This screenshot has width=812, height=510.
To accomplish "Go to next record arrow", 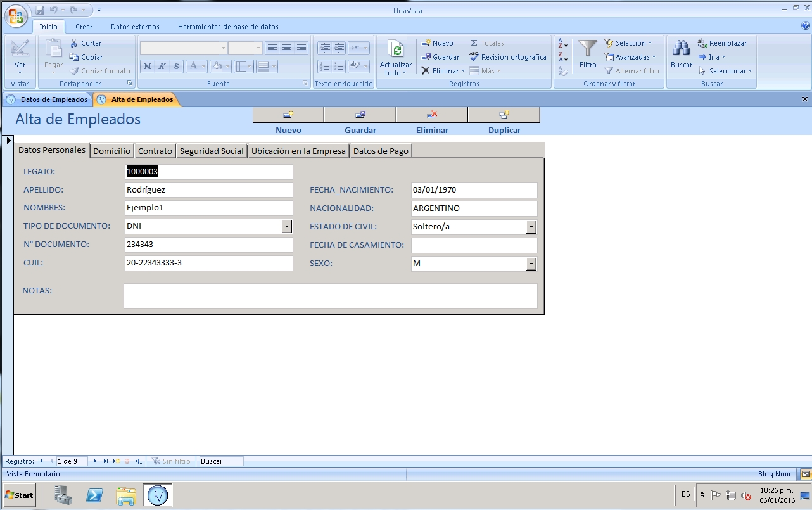I will (x=95, y=461).
